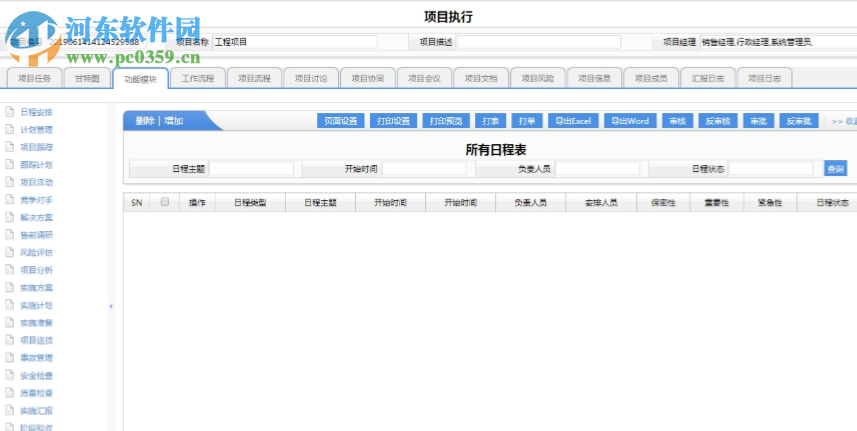The image size is (857, 431).
Task: Open the 竞争对手 sidebar entry
Action: pos(36,200)
